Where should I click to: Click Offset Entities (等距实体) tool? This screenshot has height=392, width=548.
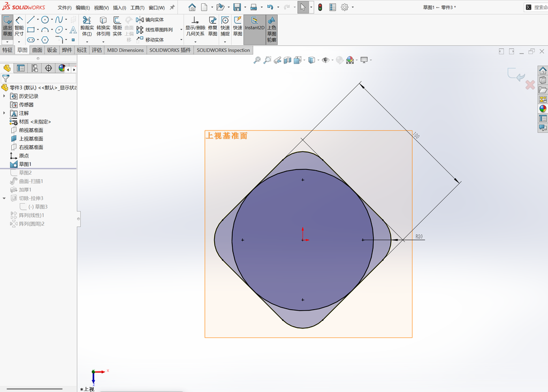coord(117,26)
